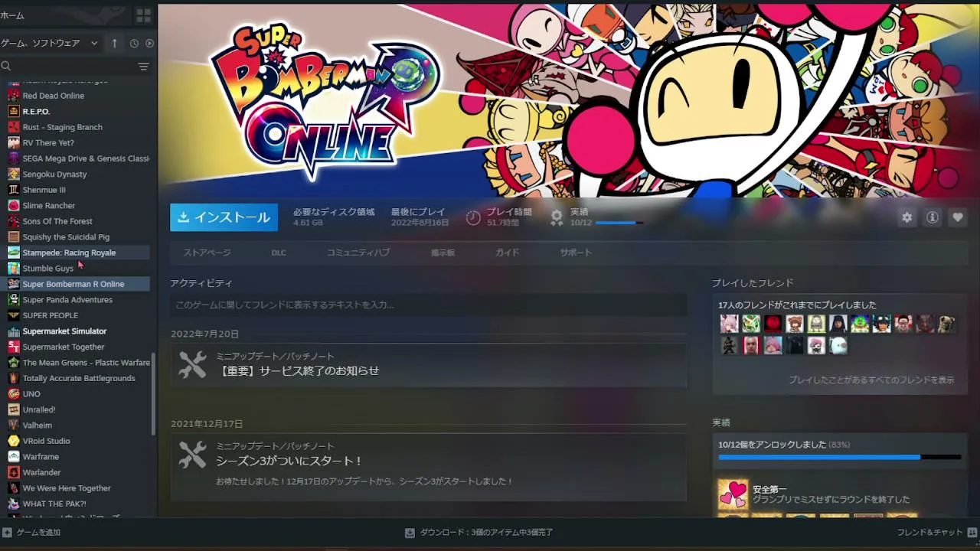Click the 83% achievements unlocked progress bar

coord(839,458)
